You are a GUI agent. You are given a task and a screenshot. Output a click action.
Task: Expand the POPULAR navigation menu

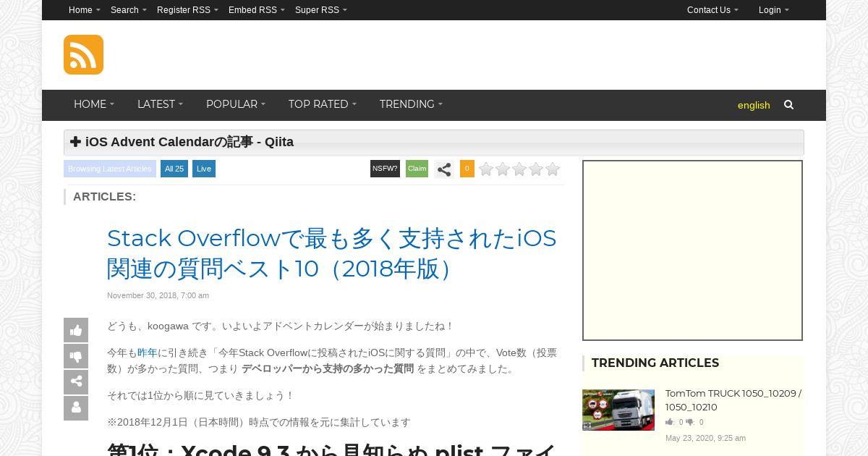click(x=236, y=104)
